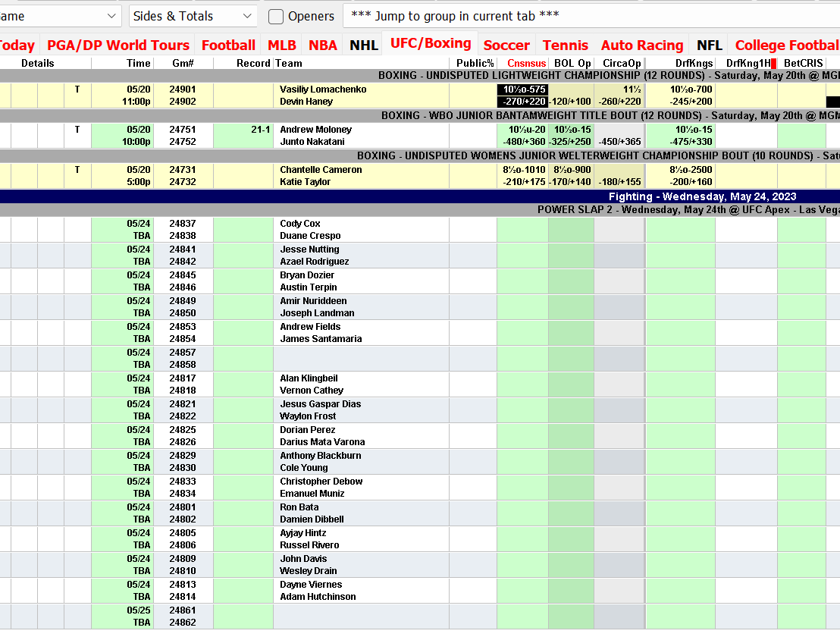840x637 pixels.
Task: Click the -270/+220 consensus odds cell
Action: [523, 102]
